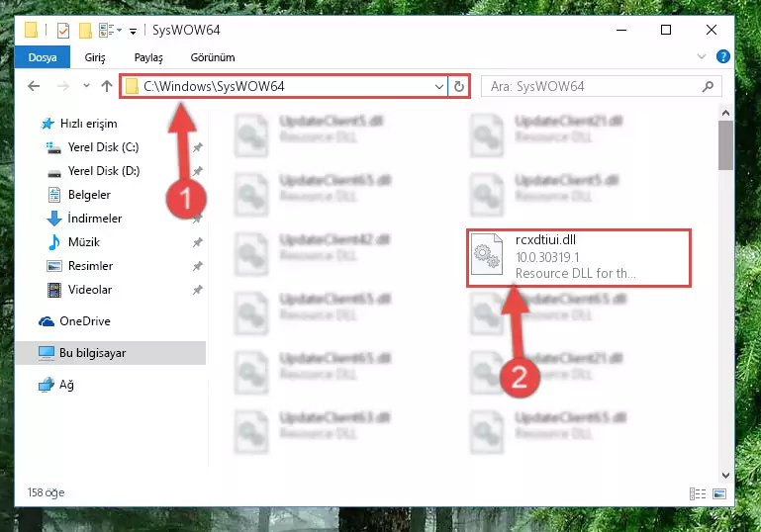Click the New folder icon in quick access toolbar
The width and height of the screenshot is (761, 532).
click(x=85, y=30)
